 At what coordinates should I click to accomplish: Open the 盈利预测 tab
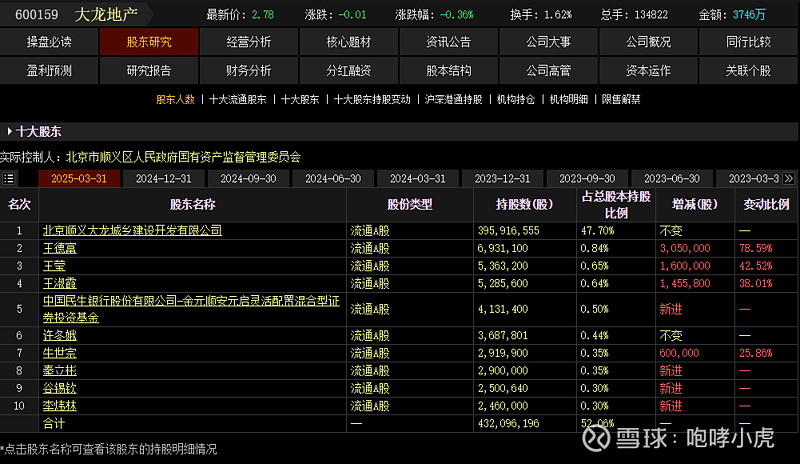49,70
